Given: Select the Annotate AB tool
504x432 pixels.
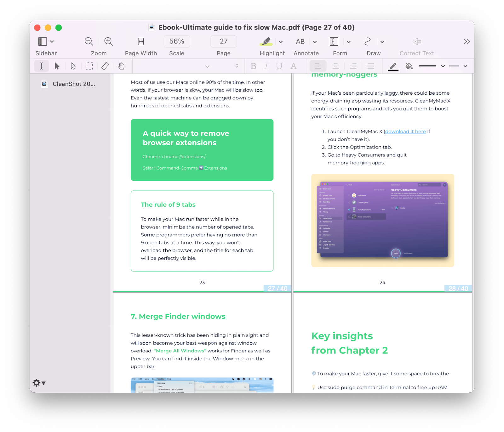Looking at the screenshot, I should tap(300, 42).
